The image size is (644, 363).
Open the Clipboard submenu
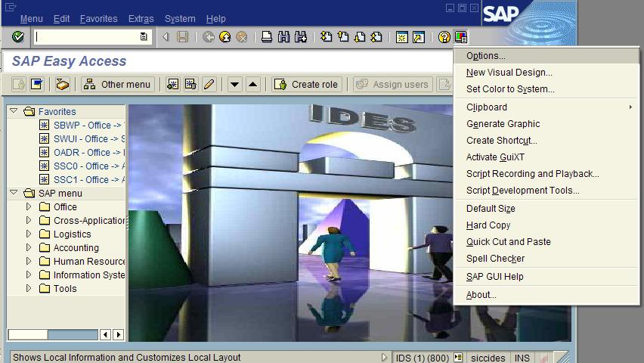pos(546,107)
